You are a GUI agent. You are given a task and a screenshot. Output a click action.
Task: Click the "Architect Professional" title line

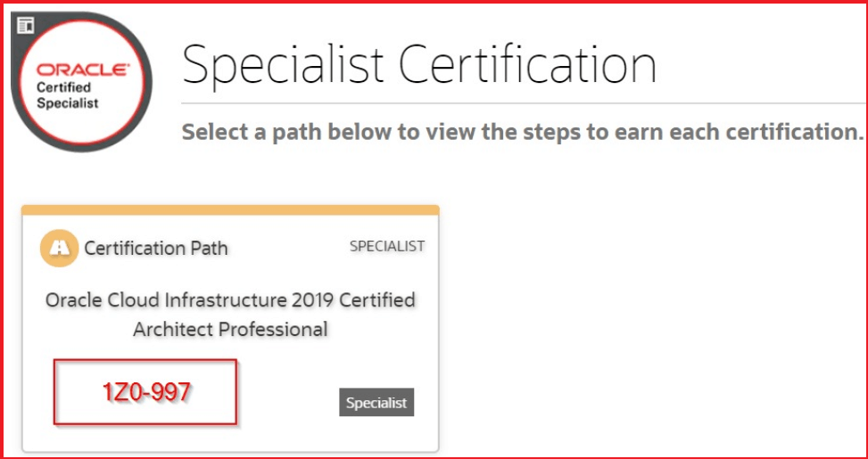click(230, 329)
